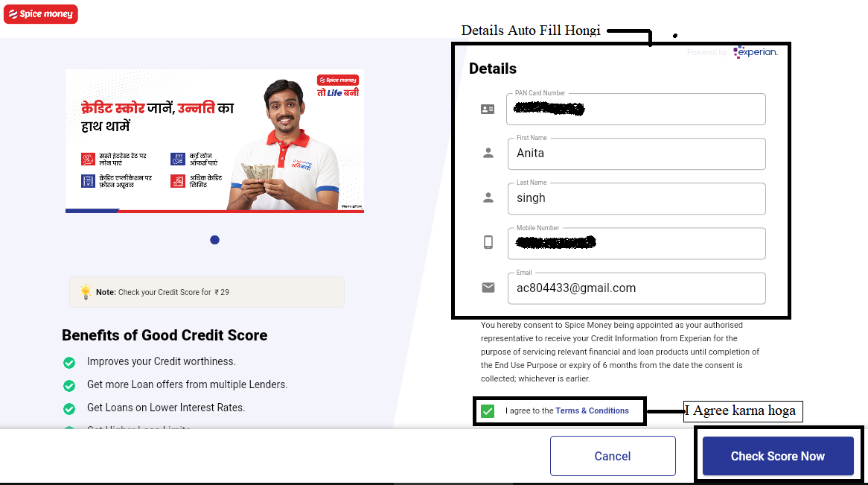Image resolution: width=868 pixels, height=485 pixels.
Task: Click the email envelope icon
Action: point(488,287)
